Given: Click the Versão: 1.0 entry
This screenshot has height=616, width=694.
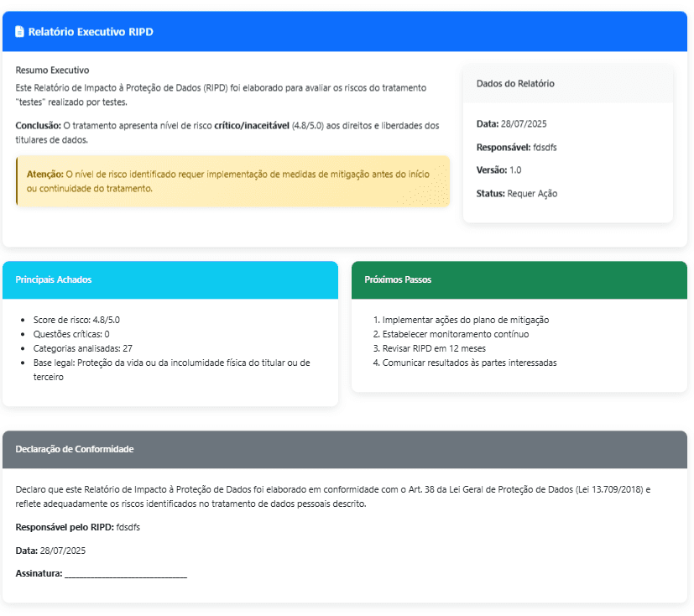Looking at the screenshot, I should [x=498, y=170].
